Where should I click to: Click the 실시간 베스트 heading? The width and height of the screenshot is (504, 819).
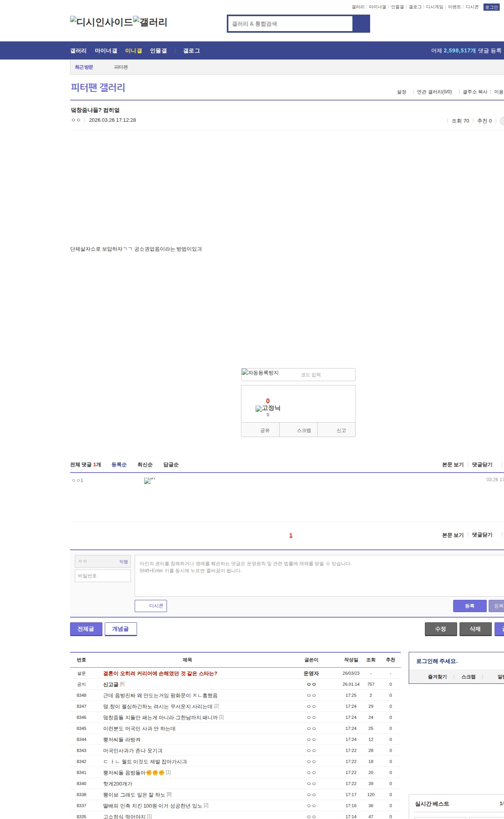432,804
